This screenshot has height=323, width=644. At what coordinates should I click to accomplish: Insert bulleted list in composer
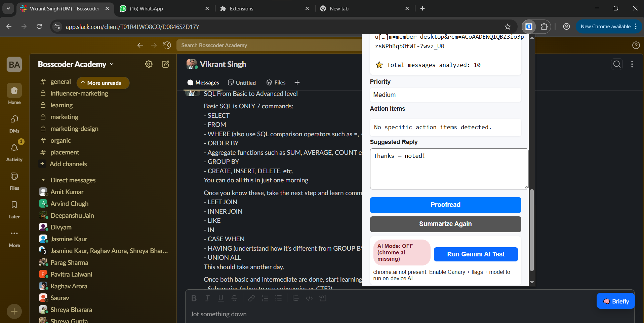[x=278, y=298]
